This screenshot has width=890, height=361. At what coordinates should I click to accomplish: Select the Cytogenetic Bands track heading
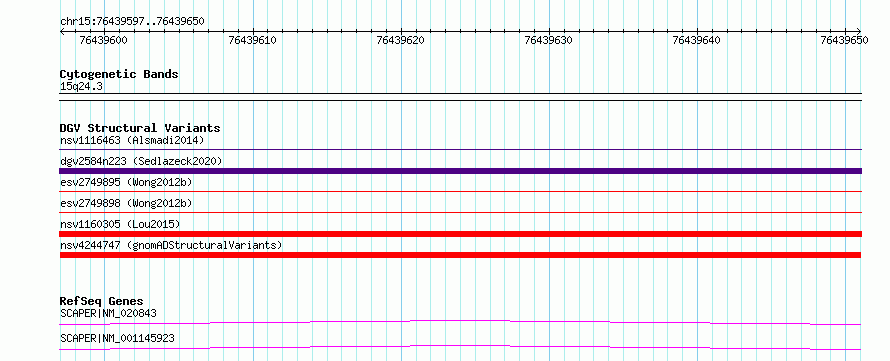tap(119, 74)
